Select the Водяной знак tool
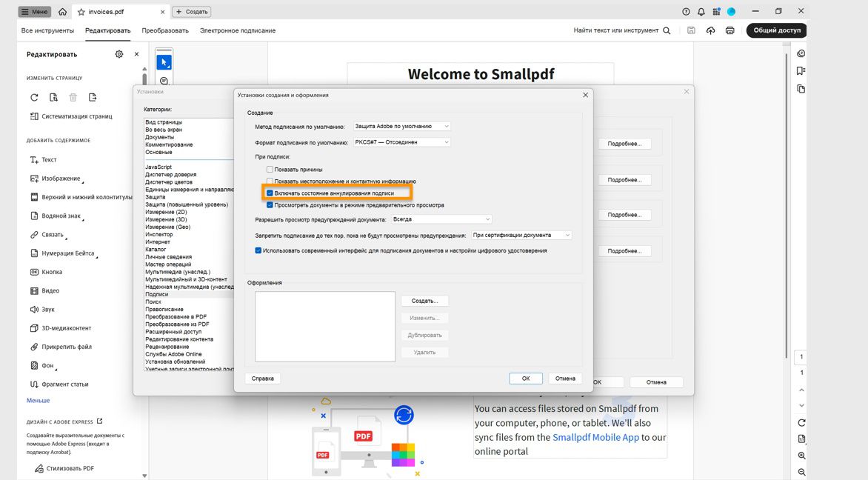The height and width of the screenshot is (480, 868). [56, 216]
